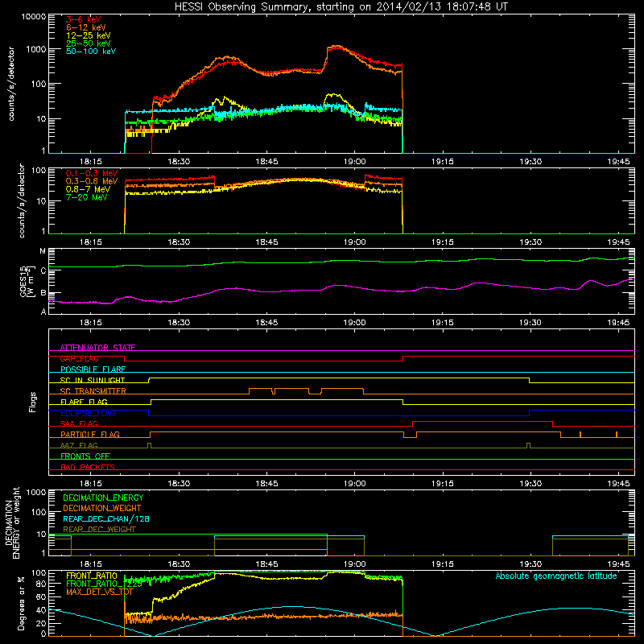644x644 pixels.
Task: Click 19:15 tick under the Flags panel
Action: tap(442, 484)
